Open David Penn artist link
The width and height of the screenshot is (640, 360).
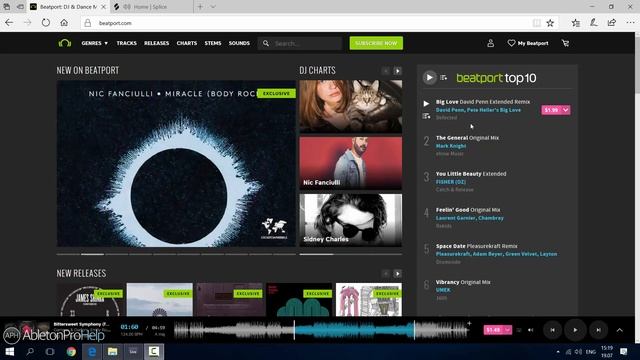(450, 110)
